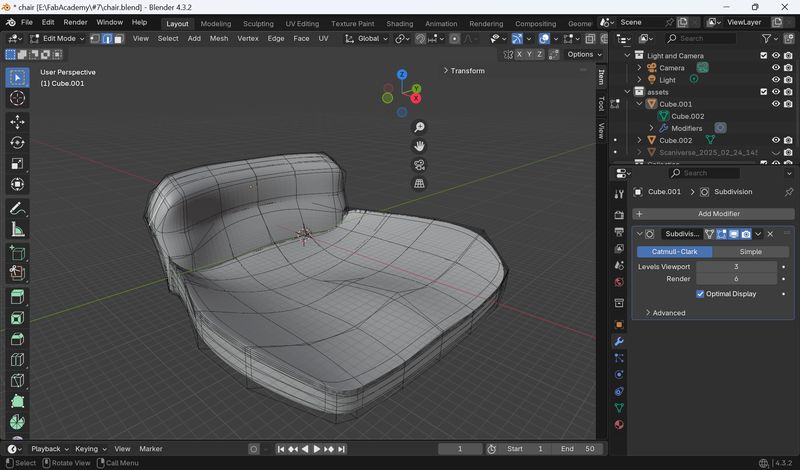Select the Rotate tool

(x=17, y=143)
